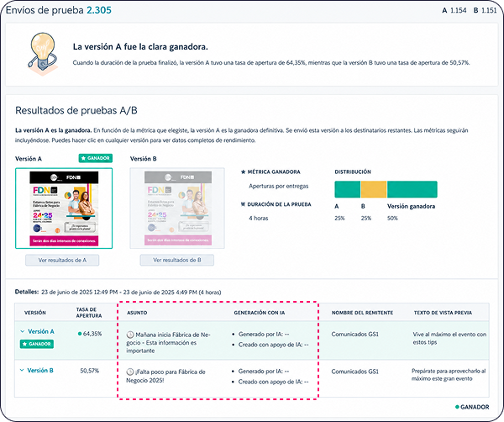The image size is (504, 422).
Task: Select the Versión A email thumbnail
Action: (64, 208)
